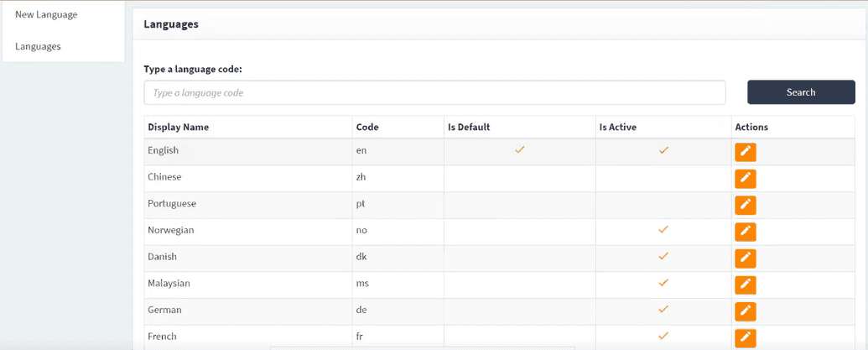Image resolution: width=868 pixels, height=350 pixels.
Task: Click the Display Name column header
Action: [x=179, y=127]
